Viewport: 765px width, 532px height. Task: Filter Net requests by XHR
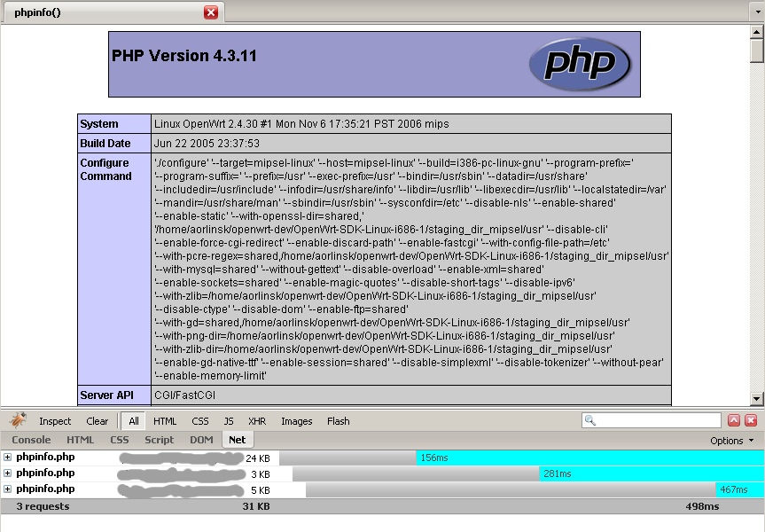[x=257, y=421]
